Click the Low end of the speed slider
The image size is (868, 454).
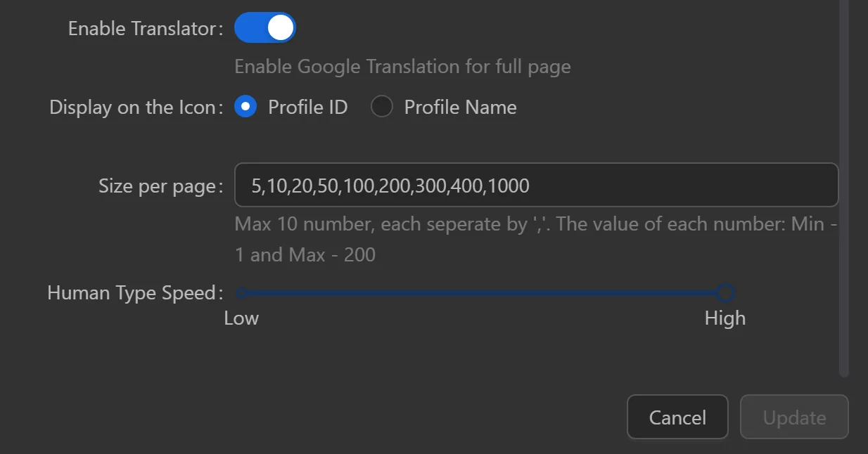(241, 292)
